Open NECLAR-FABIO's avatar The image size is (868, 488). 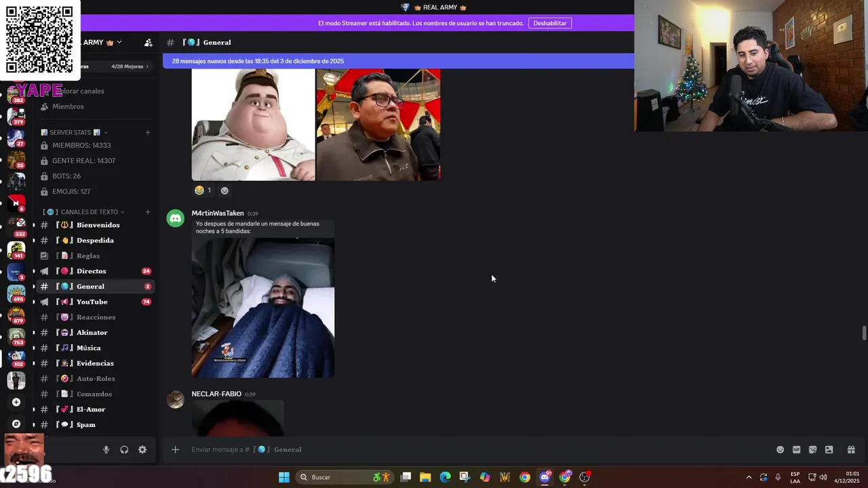tap(176, 399)
